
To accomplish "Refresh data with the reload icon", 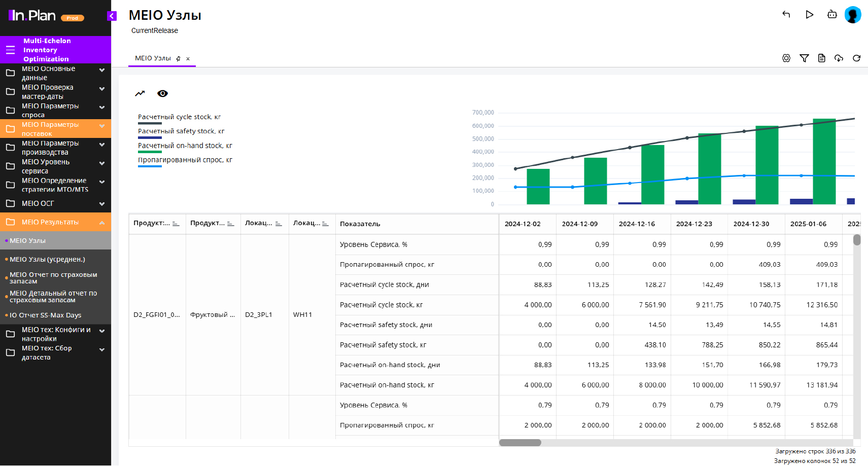I will (856, 58).
